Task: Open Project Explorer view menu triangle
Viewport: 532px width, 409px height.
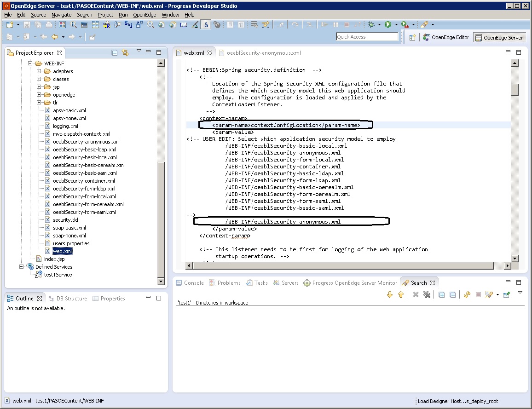Action: (139, 51)
